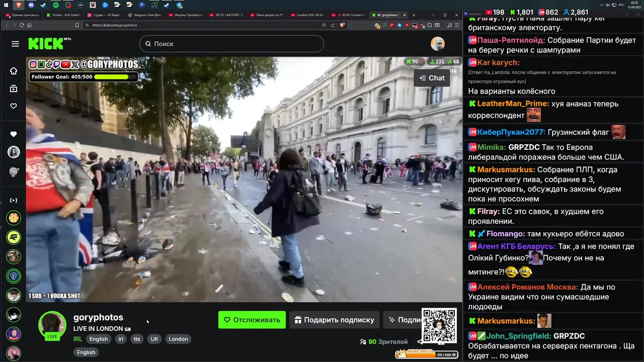Image resolution: width=644 pixels, height=362 pixels.
Task: Click the filled heart icon in sidebar
Action: pyautogui.click(x=14, y=134)
